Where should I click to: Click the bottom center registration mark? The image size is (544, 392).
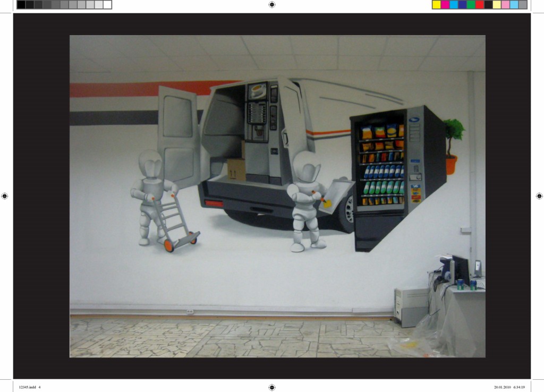[x=272, y=387]
